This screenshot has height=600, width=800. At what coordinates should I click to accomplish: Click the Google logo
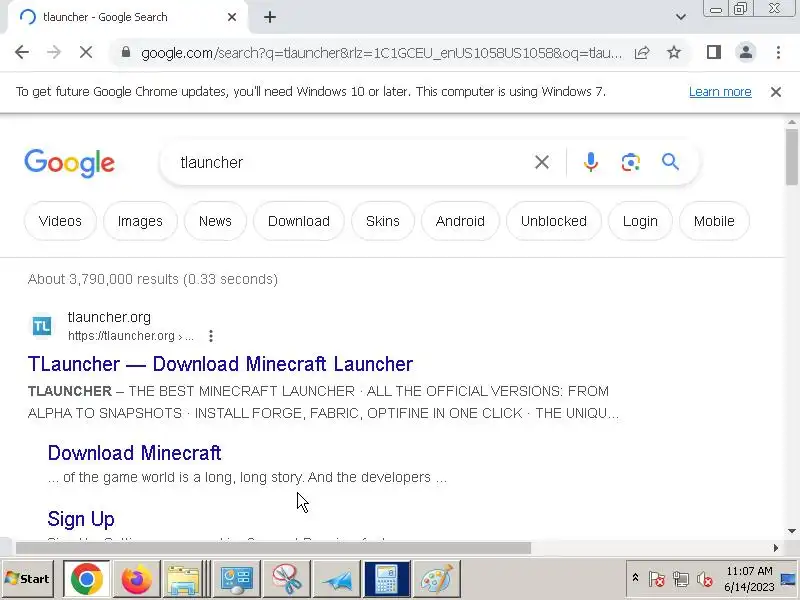click(69, 163)
